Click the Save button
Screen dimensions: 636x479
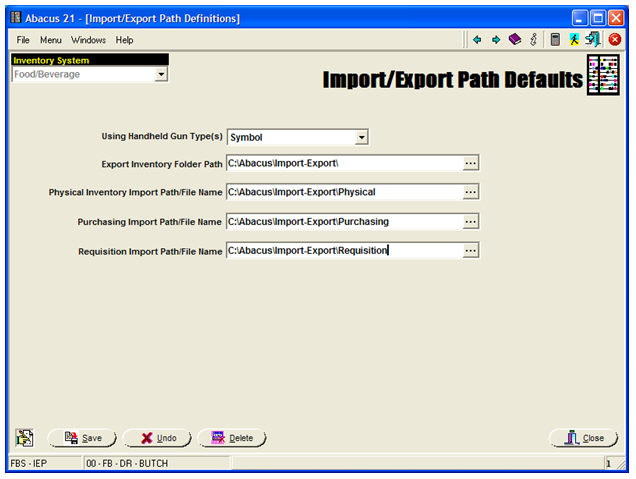click(83, 438)
